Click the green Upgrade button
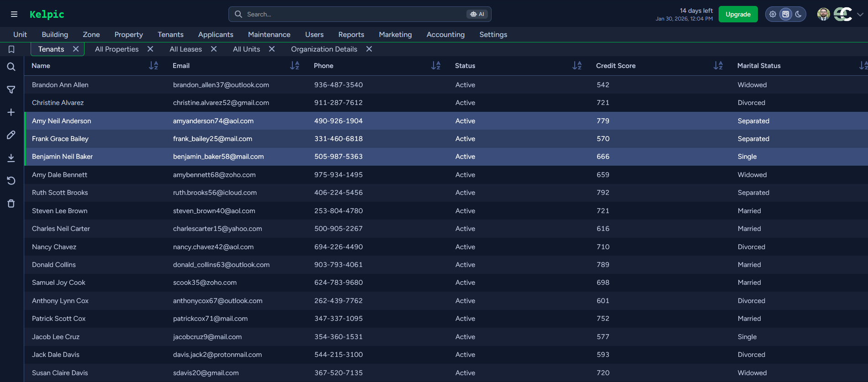This screenshot has width=868, height=382. (738, 14)
